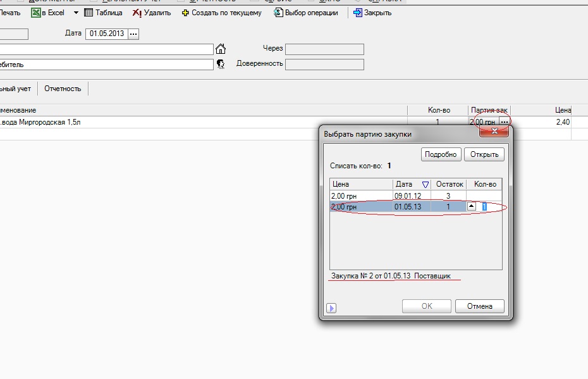Select the batch dated 01.05.13
Image resolution: width=588 pixels, height=379 pixels.
click(416, 207)
